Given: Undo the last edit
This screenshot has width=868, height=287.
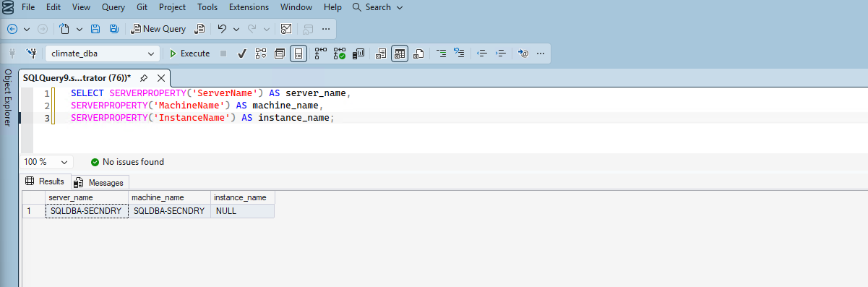Looking at the screenshot, I should tap(222, 29).
